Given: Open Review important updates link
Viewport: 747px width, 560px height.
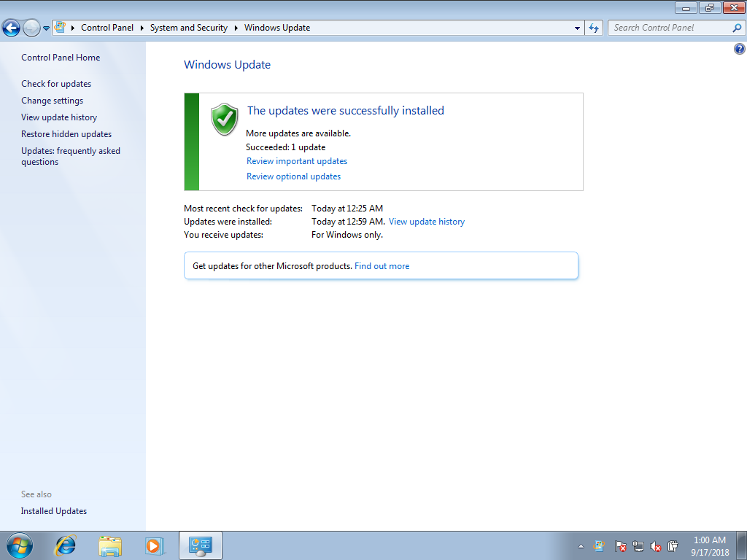Looking at the screenshot, I should tap(297, 161).
